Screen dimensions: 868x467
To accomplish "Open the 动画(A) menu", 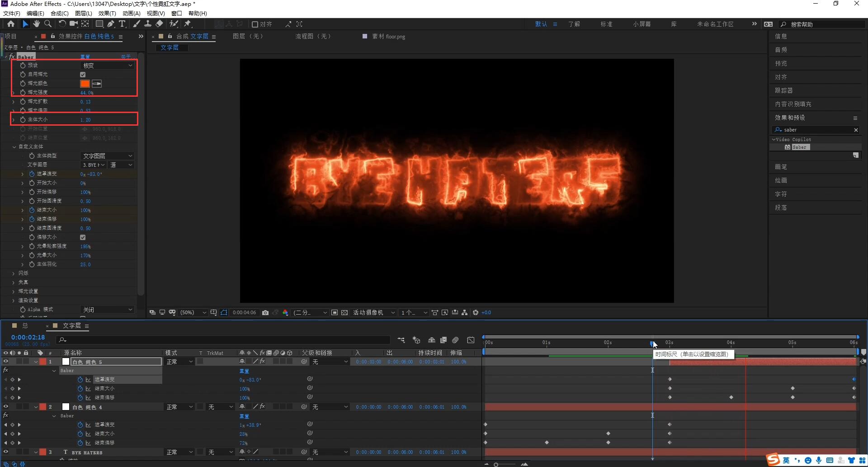I will pyautogui.click(x=131, y=14).
